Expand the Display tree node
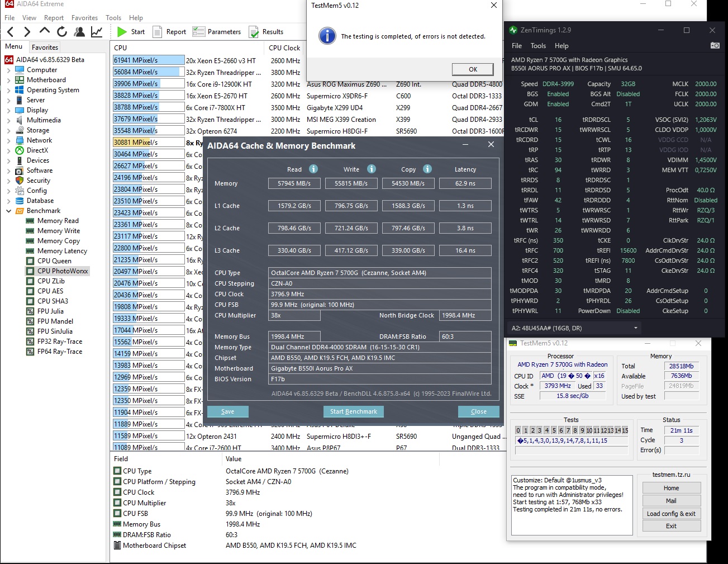Viewport: 728px width, 564px height. [8, 111]
